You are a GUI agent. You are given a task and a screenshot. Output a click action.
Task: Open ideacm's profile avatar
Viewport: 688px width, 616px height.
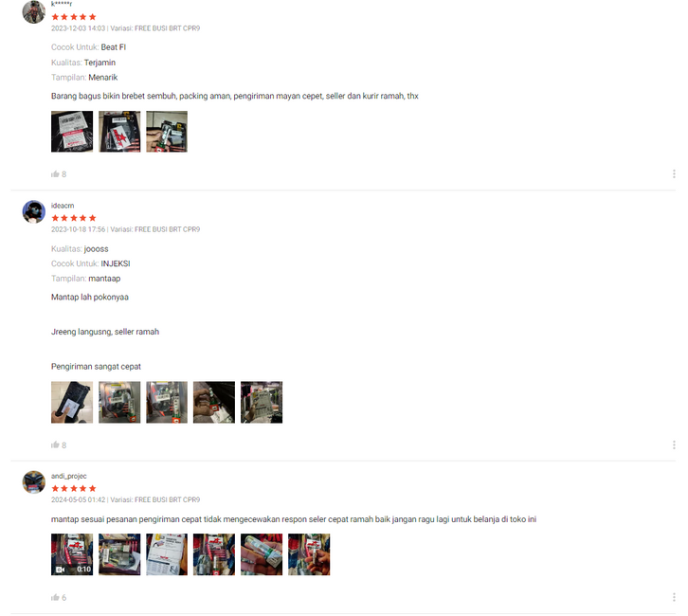click(x=34, y=212)
